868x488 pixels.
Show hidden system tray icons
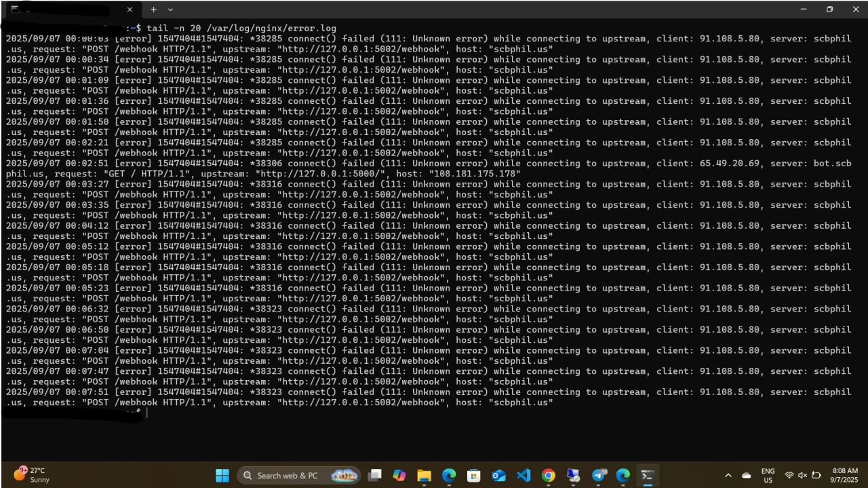point(728,475)
